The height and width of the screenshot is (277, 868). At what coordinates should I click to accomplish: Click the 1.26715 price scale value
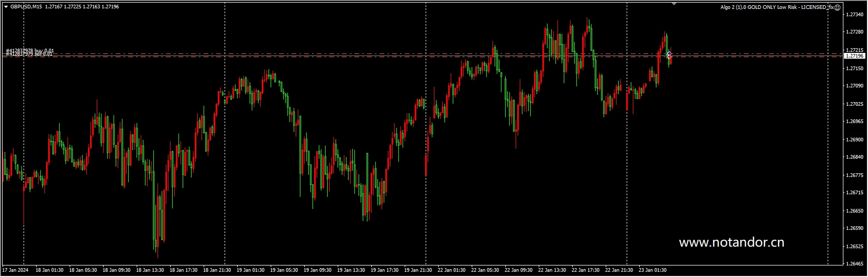pyautogui.click(x=855, y=193)
